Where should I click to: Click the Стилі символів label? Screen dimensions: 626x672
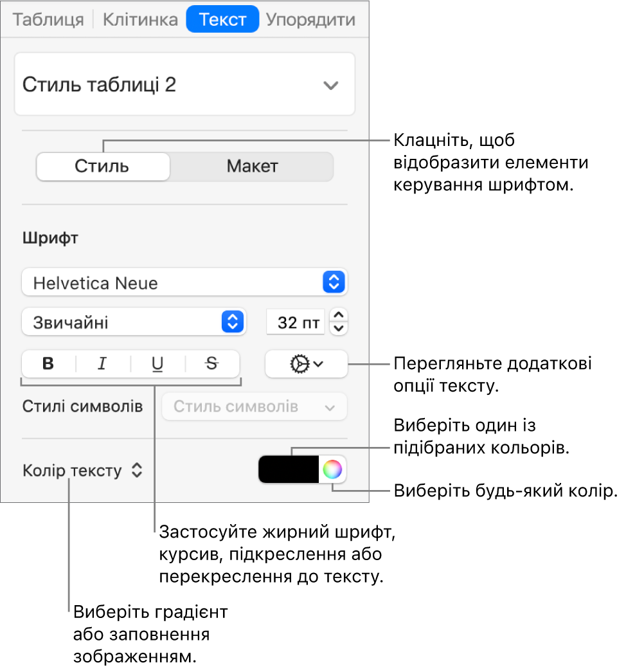pyautogui.click(x=82, y=406)
